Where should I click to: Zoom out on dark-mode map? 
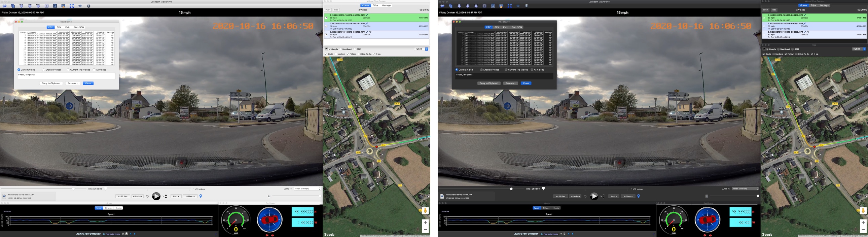[x=863, y=230]
